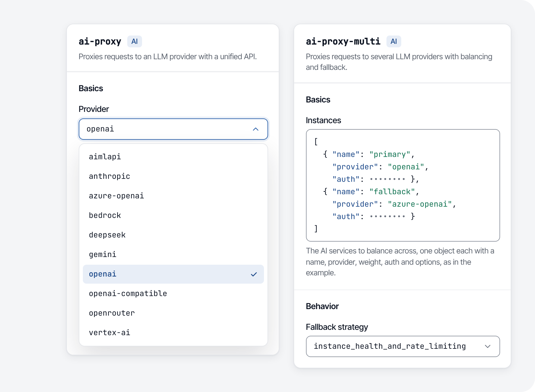Screen dimensions: 535x392
Task: Open the Fallback strategy dropdown
Action: pos(403,346)
